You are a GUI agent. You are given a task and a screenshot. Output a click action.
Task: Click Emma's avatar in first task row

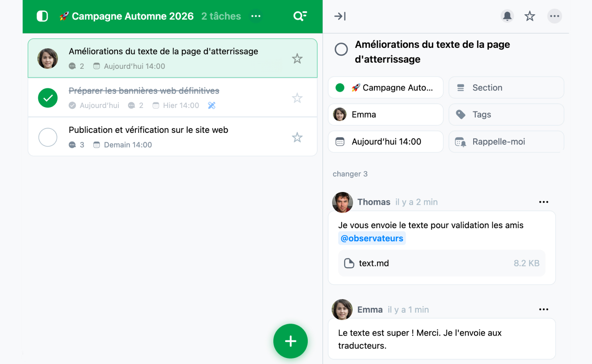coord(48,58)
